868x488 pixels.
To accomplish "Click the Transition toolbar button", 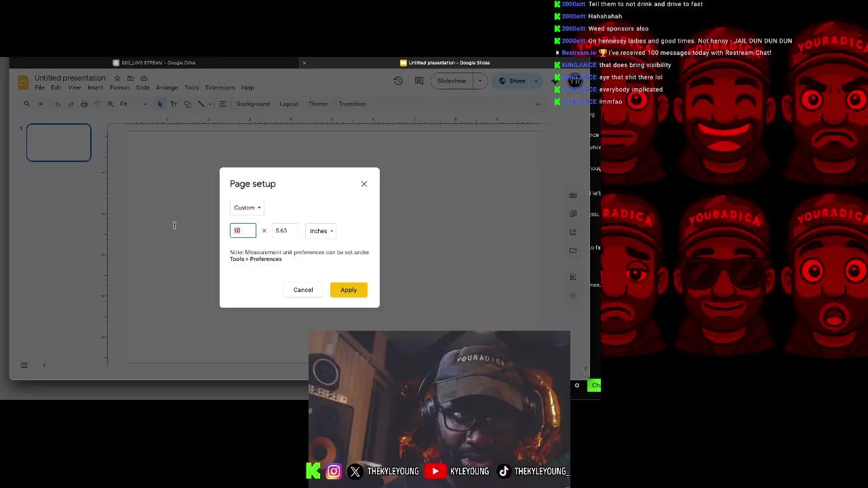I will coord(352,104).
